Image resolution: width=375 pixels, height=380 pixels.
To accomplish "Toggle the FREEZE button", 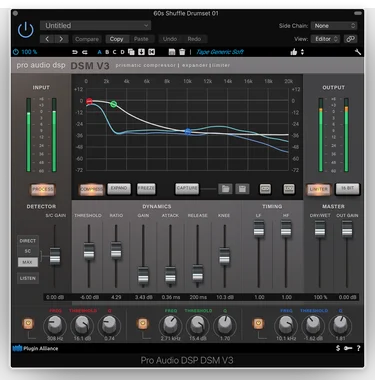I will [x=146, y=188].
